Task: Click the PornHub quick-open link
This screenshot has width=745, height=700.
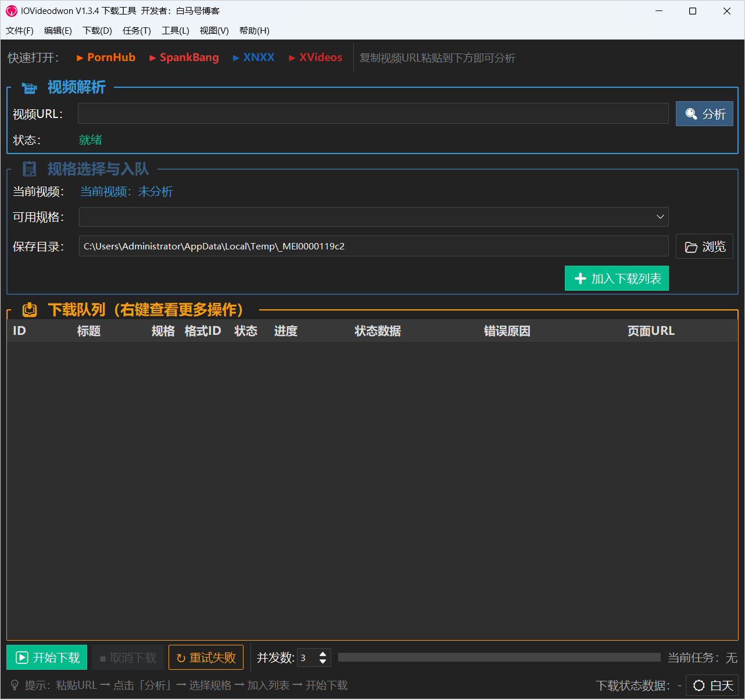Action: [106, 58]
